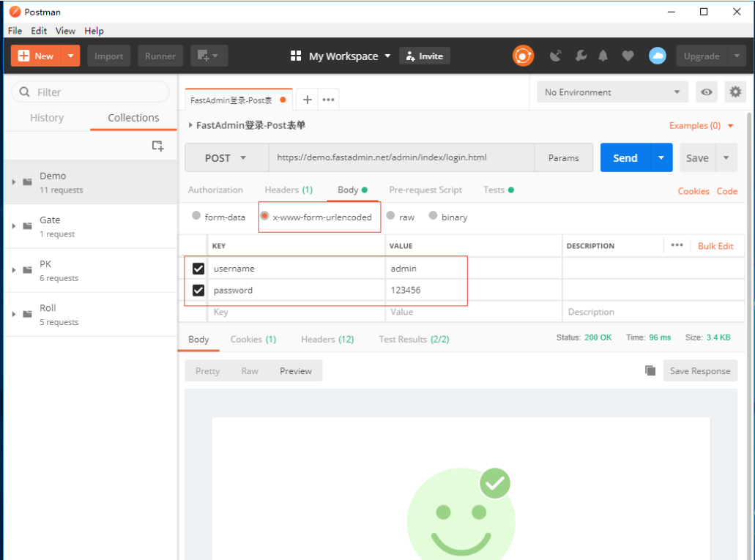Open the Bulk Edit link

tap(715, 245)
